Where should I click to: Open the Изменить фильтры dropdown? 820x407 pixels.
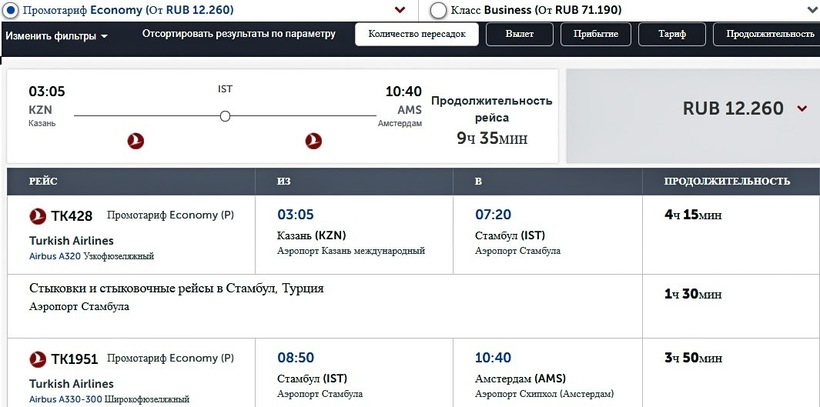[57, 36]
